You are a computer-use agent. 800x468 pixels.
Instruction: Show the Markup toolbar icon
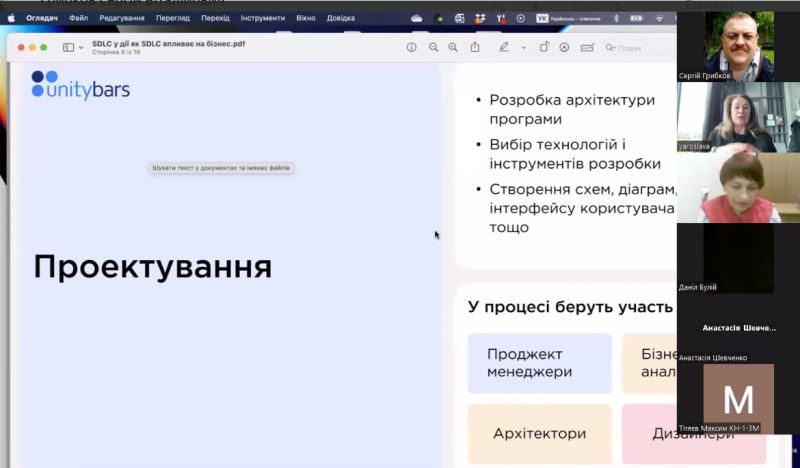tap(564, 47)
